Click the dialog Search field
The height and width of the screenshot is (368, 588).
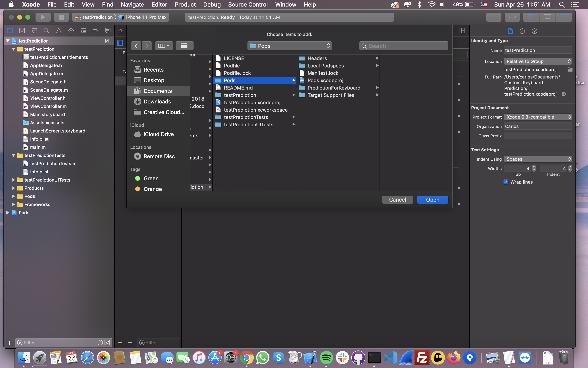point(404,46)
